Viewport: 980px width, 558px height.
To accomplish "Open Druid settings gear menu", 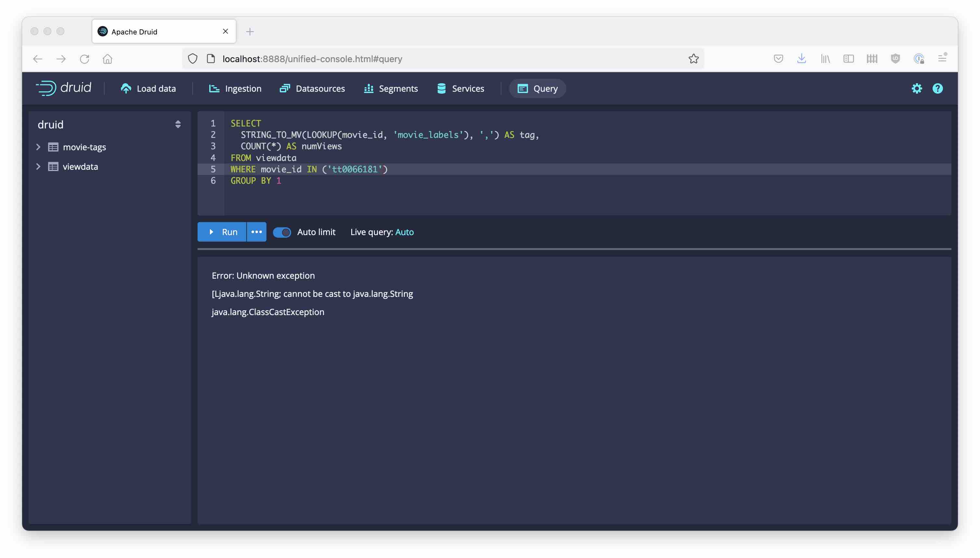I will pyautogui.click(x=916, y=88).
